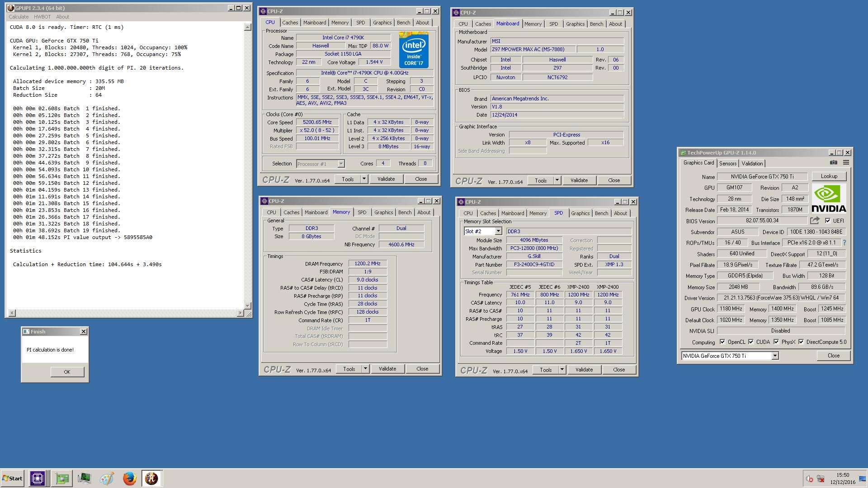Switch to the Validation tab in GPU-Z
The image size is (868, 488).
click(x=752, y=164)
